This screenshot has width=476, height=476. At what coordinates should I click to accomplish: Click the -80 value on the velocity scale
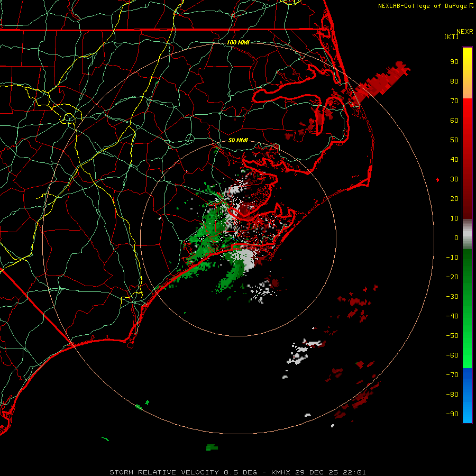click(452, 395)
